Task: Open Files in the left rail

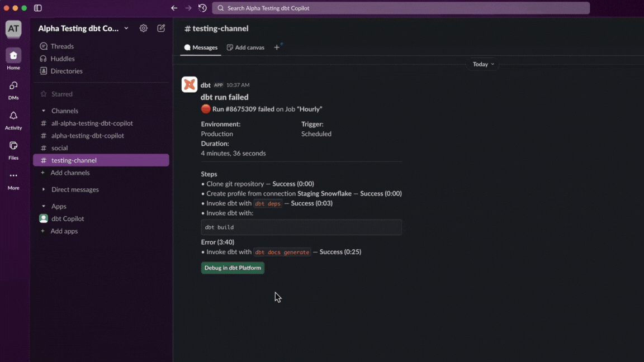Action: click(x=13, y=150)
